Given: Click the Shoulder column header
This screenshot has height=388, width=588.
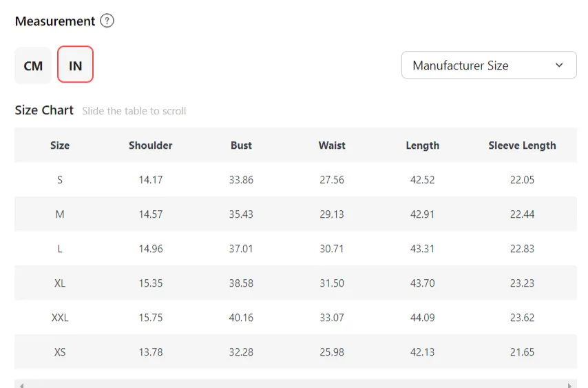Looking at the screenshot, I should point(151,145).
